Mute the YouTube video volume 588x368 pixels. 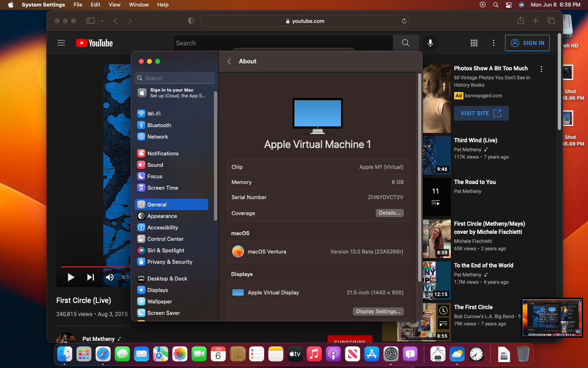110,277
